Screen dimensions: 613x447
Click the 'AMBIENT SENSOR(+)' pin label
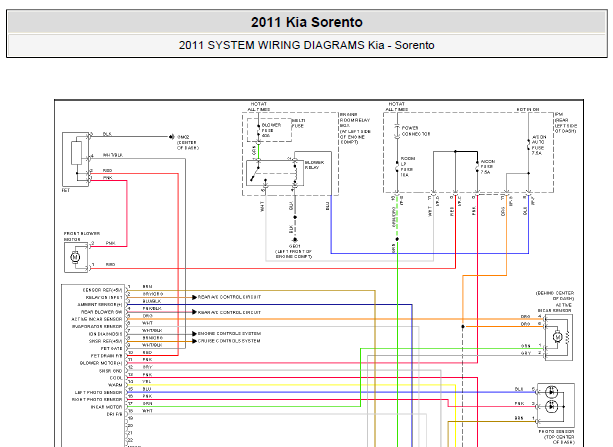click(100, 305)
